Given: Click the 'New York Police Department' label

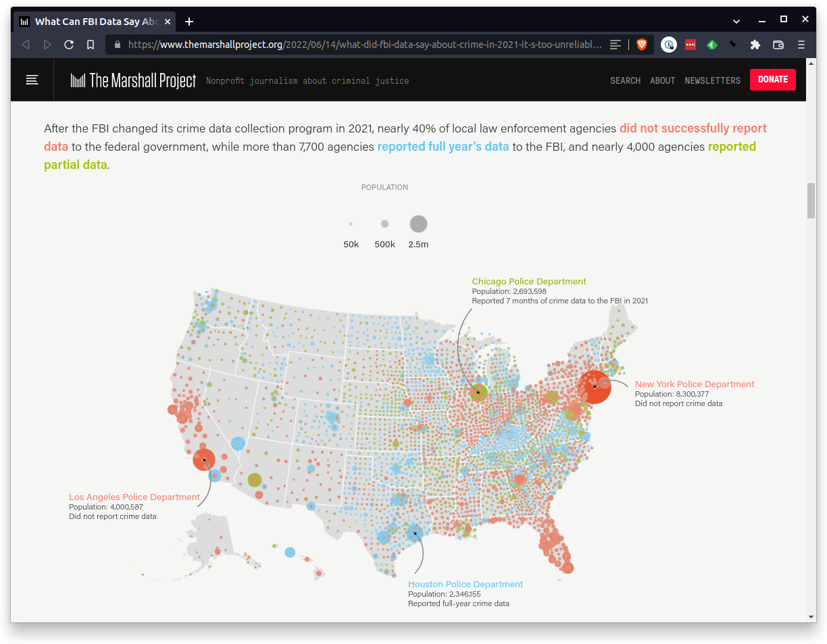Looking at the screenshot, I should coord(695,384).
